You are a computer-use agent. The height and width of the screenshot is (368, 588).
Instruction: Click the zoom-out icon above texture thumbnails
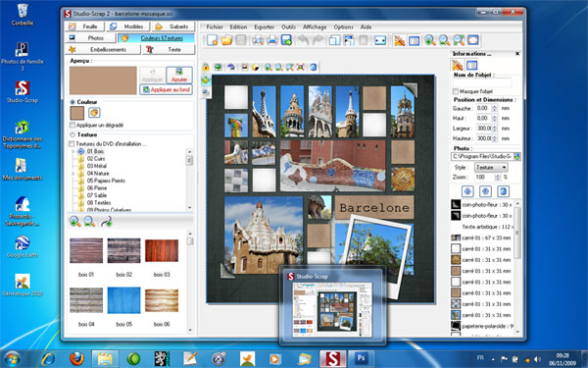[89, 222]
